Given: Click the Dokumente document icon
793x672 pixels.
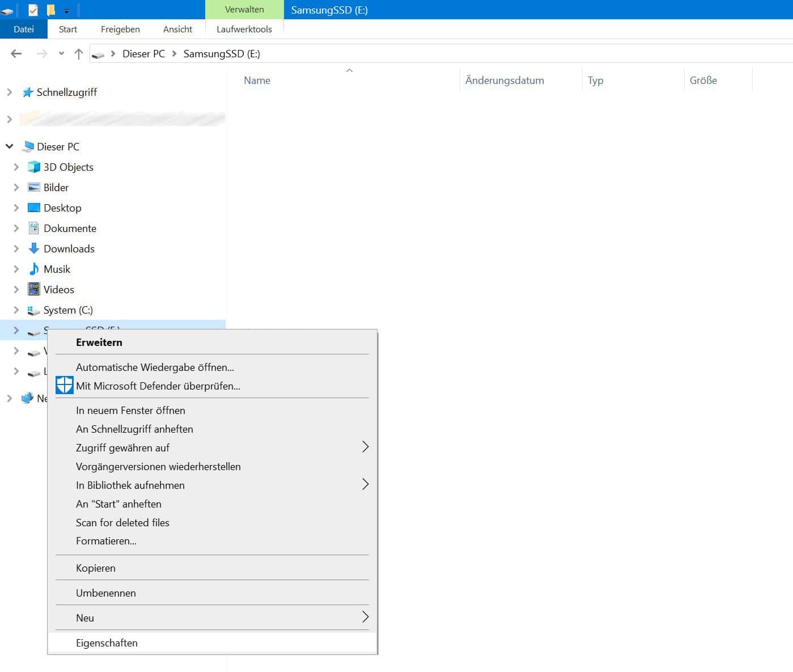Looking at the screenshot, I should [34, 228].
